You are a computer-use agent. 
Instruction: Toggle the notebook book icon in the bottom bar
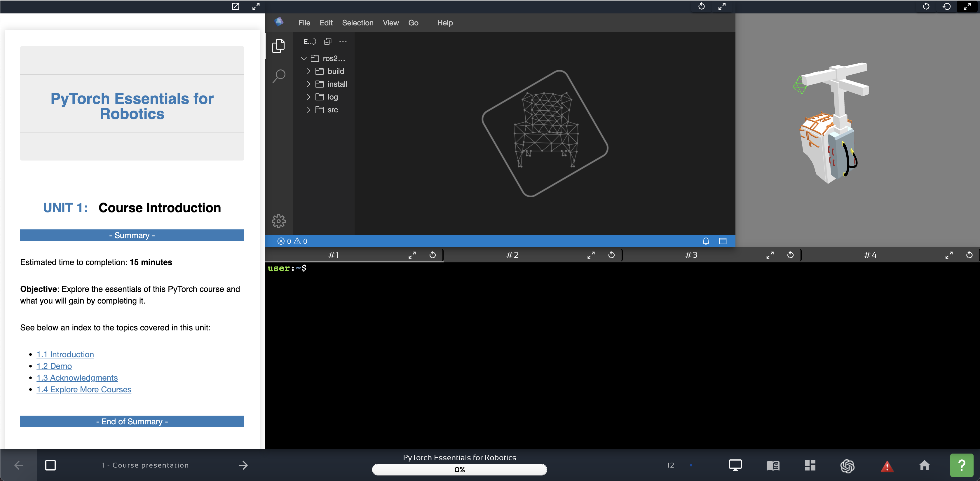(773, 466)
